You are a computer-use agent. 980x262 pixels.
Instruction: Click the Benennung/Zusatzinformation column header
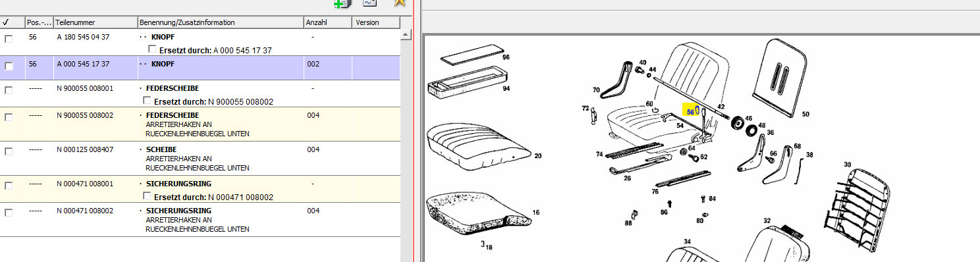tap(221, 22)
